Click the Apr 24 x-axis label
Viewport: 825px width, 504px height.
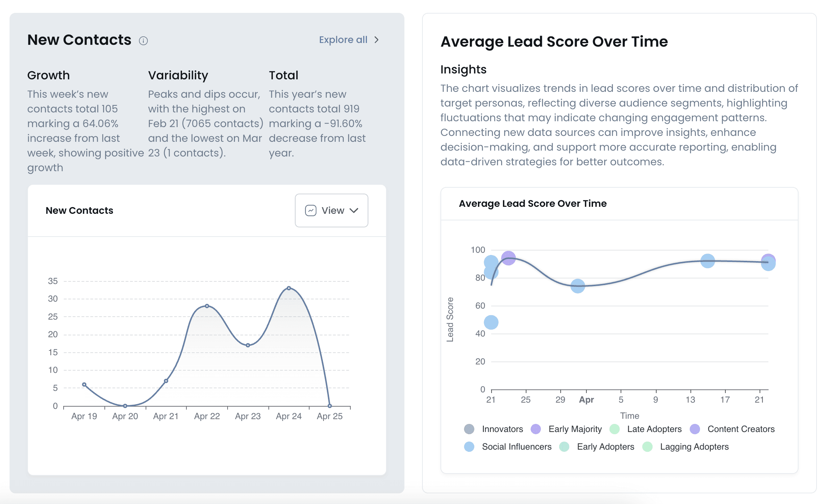point(289,416)
